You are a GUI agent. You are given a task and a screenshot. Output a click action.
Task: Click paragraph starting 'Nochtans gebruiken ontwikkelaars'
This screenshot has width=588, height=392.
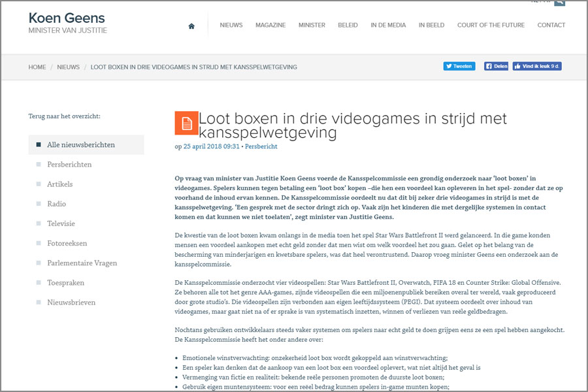369,335
